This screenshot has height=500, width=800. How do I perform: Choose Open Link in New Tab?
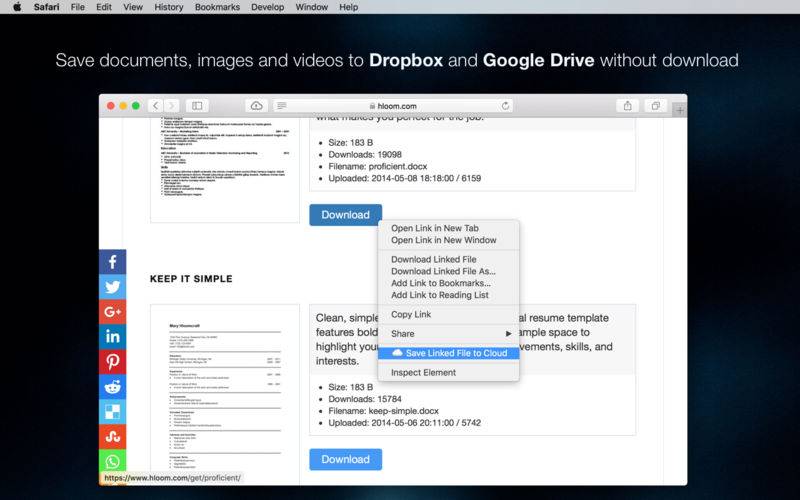point(448,228)
